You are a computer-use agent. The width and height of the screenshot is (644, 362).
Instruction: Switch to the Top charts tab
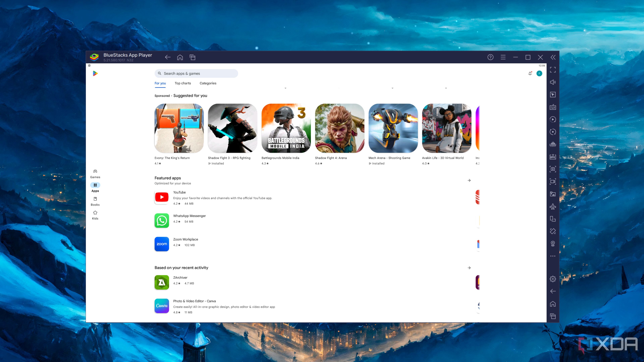[x=182, y=83]
